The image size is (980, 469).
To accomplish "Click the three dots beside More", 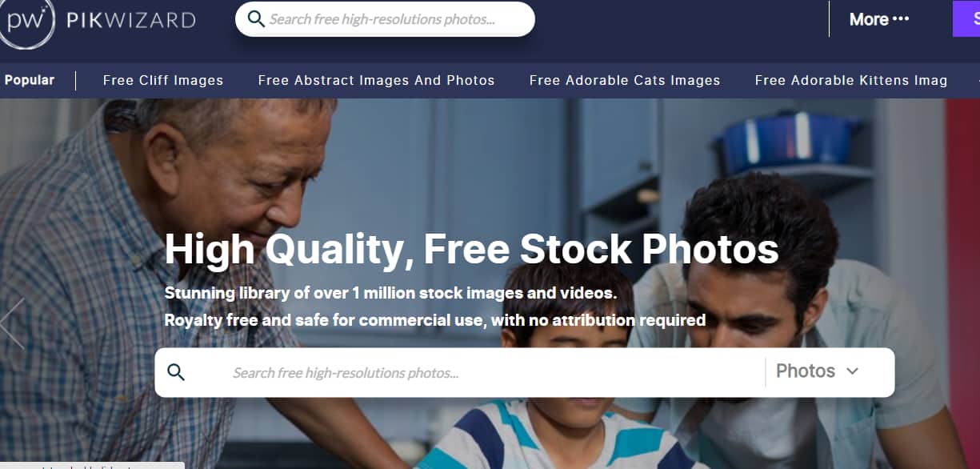I will click(x=901, y=19).
